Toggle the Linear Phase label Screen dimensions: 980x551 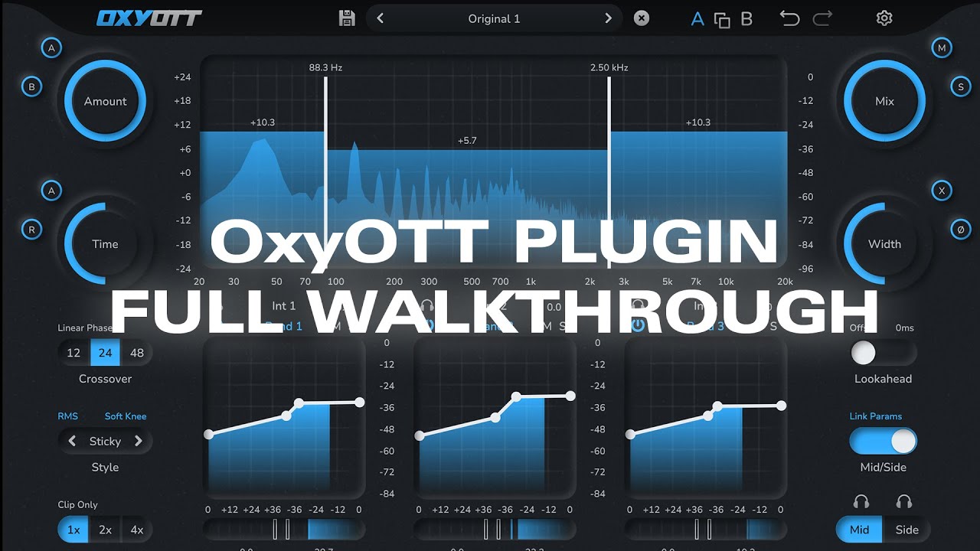pyautogui.click(x=85, y=328)
